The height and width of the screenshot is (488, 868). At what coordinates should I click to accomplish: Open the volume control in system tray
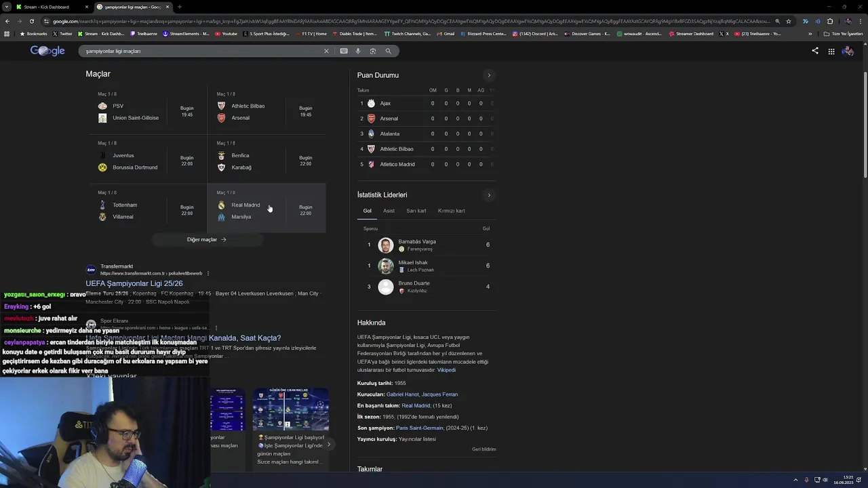pos(825,480)
